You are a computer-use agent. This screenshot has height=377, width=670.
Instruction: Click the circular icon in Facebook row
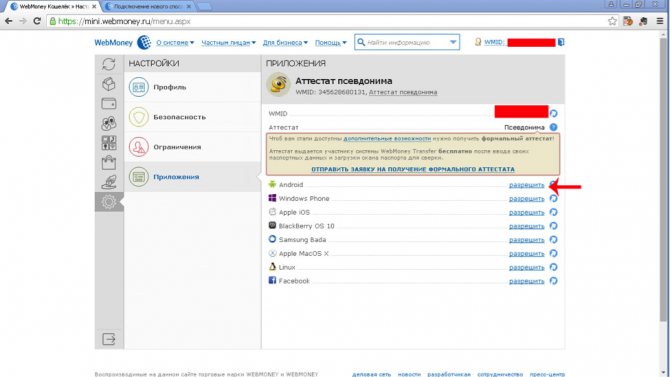pos(553,281)
